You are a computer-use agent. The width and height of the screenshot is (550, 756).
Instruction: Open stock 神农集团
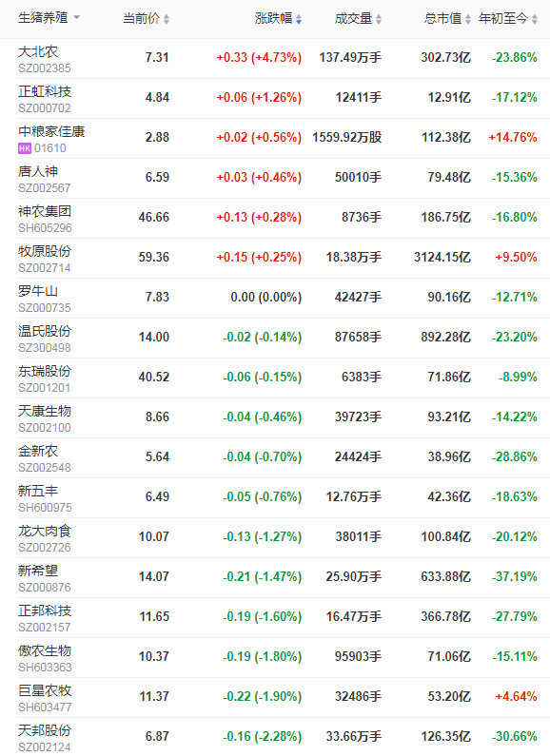pos(45,211)
